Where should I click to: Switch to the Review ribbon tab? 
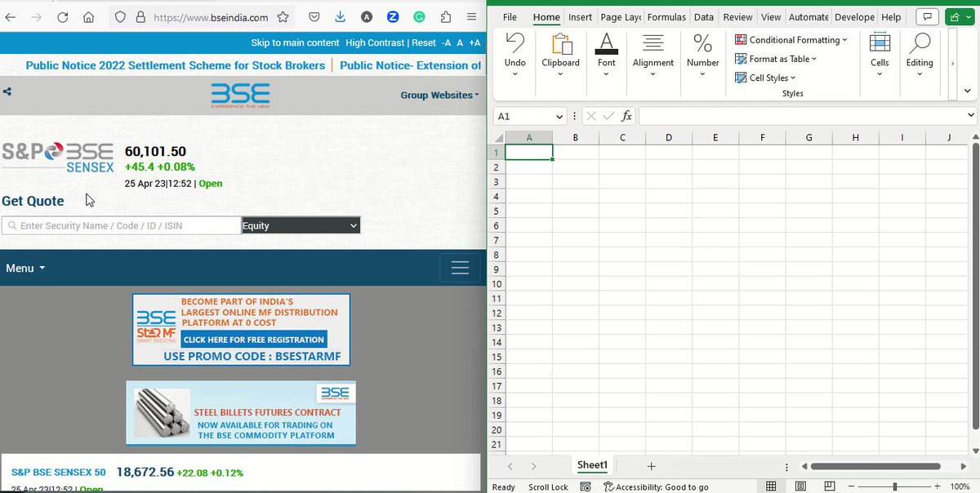tap(738, 16)
